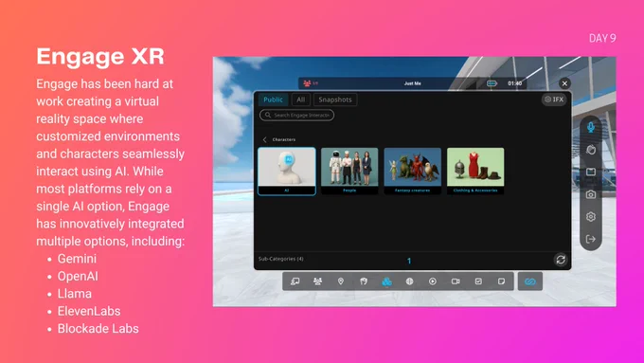Click the Just Me session label
Screen dimensions: 644x363
tap(412, 83)
